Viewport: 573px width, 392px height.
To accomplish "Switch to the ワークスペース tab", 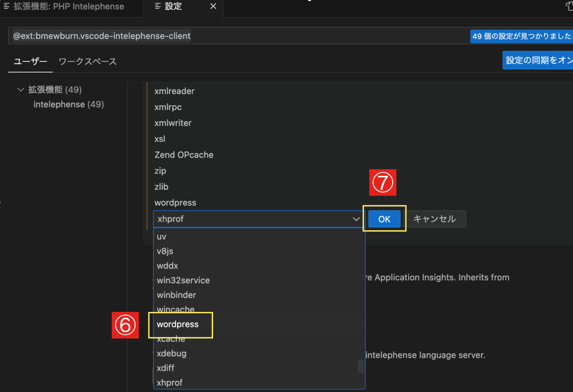I will 87,61.
